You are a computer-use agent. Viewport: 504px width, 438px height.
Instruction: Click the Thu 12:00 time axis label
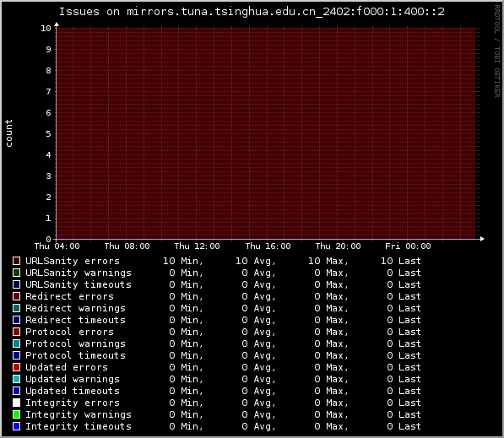[197, 246]
